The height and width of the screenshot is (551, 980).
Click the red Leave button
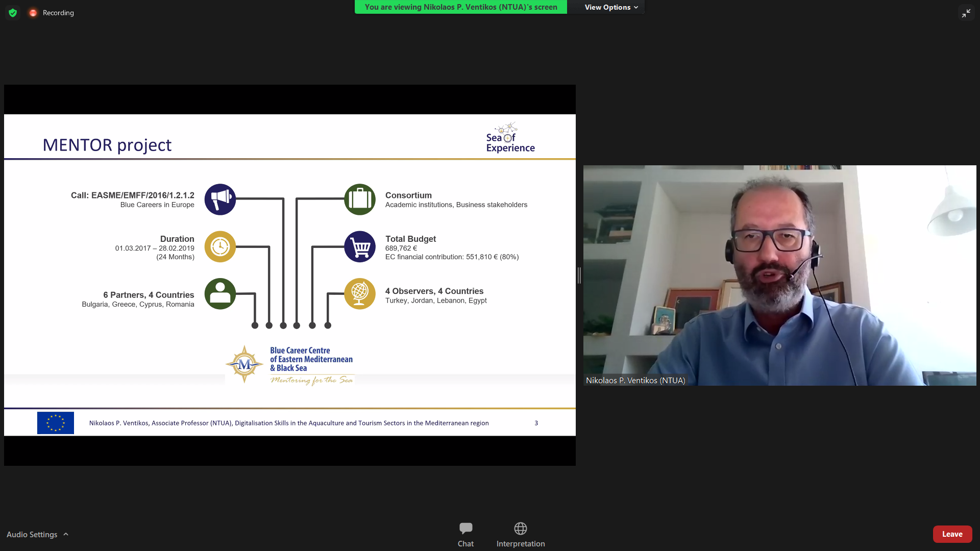tap(952, 534)
